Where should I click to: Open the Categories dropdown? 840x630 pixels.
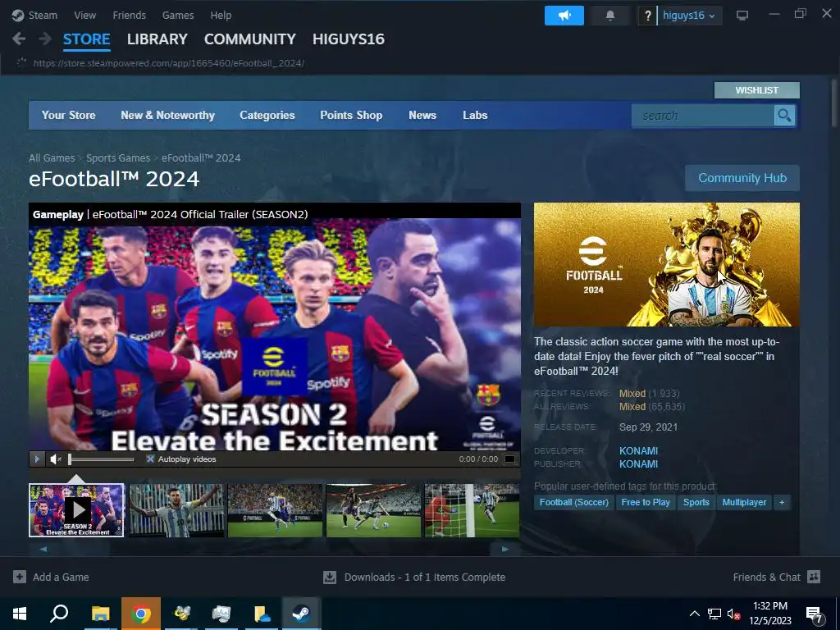(x=267, y=115)
